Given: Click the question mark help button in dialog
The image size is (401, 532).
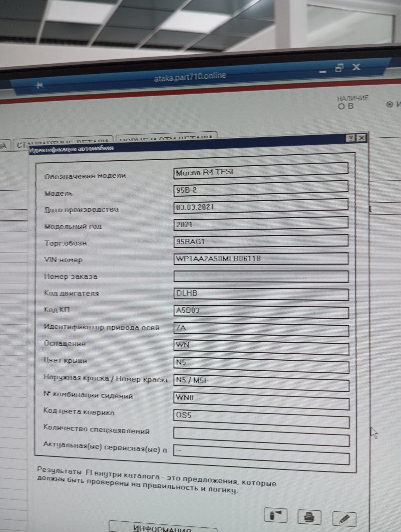Looking at the screenshot, I should [x=350, y=138].
